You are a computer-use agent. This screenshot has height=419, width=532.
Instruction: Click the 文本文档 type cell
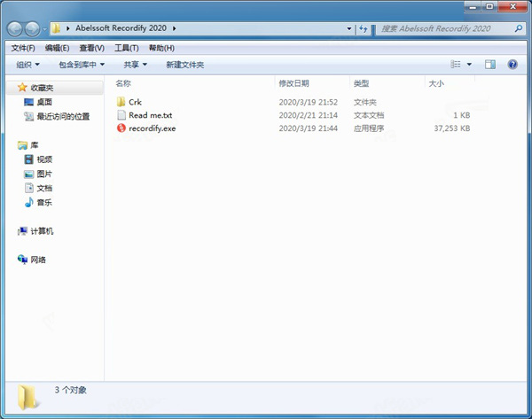[369, 115]
